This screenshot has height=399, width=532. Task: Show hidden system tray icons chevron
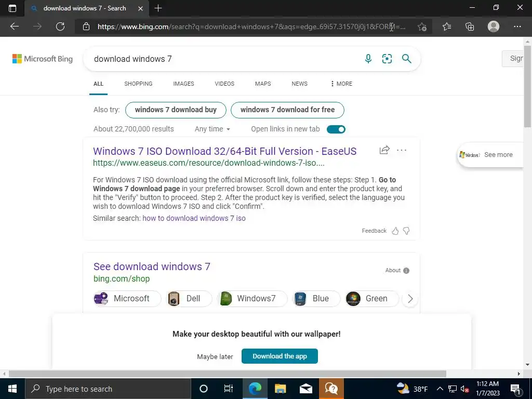click(x=440, y=389)
